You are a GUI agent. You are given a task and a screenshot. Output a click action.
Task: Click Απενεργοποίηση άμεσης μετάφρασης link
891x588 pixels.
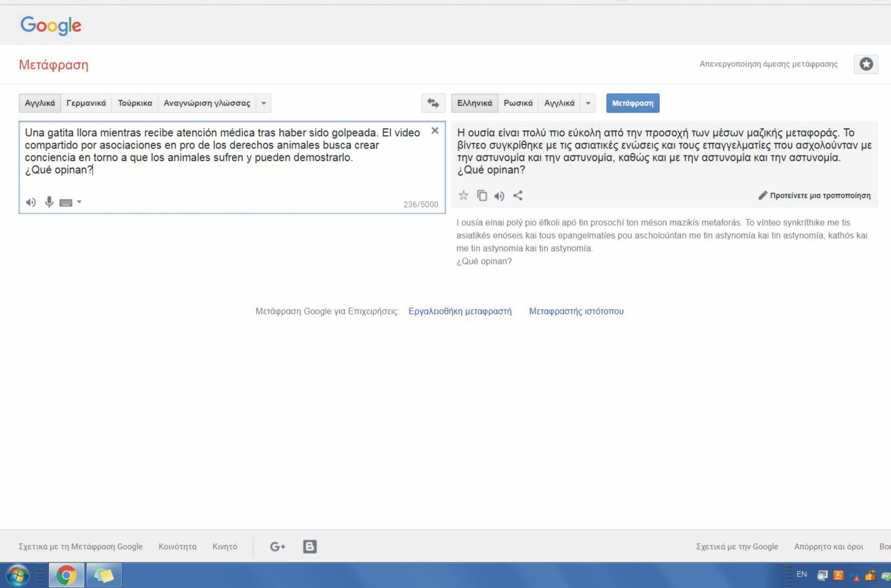point(768,64)
